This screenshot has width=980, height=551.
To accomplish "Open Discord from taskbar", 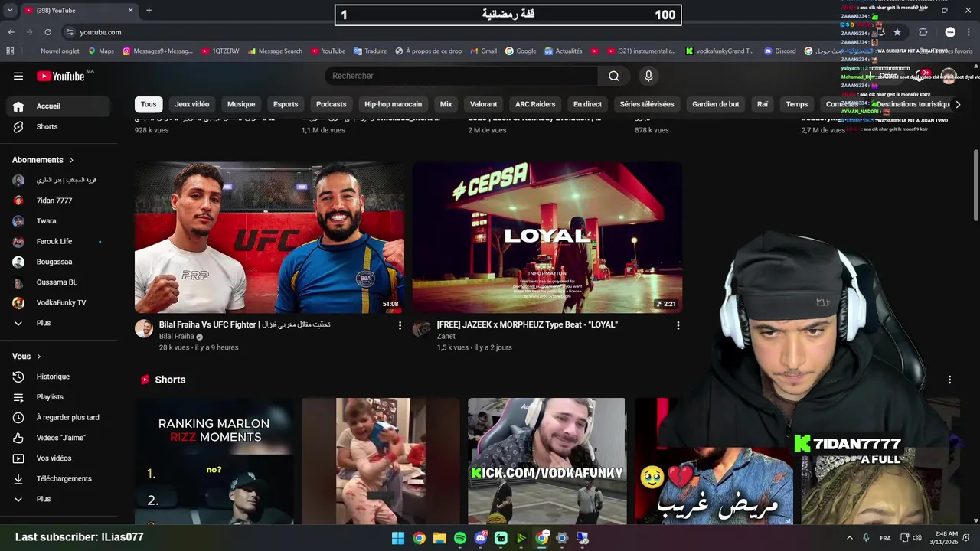I will pos(481,538).
